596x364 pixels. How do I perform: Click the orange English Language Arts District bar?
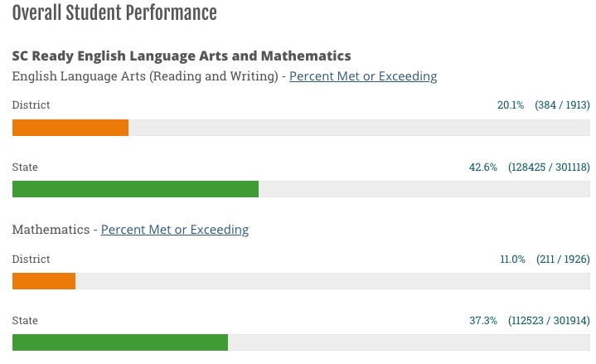click(70, 128)
